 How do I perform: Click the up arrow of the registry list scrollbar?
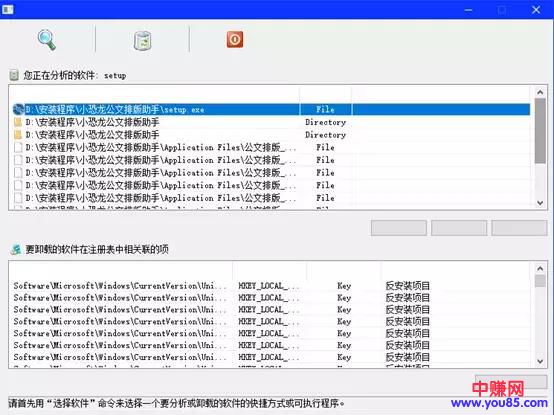point(540,268)
